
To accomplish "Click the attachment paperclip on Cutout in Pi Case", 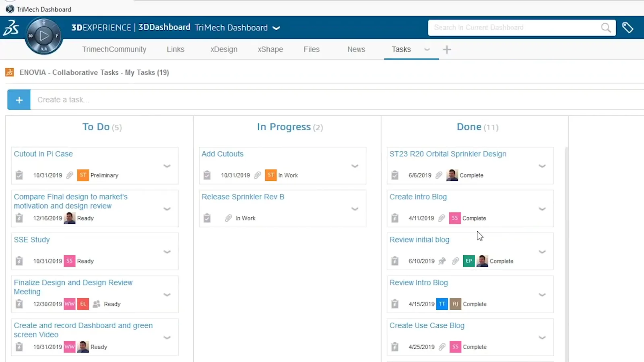I will pos(70,175).
